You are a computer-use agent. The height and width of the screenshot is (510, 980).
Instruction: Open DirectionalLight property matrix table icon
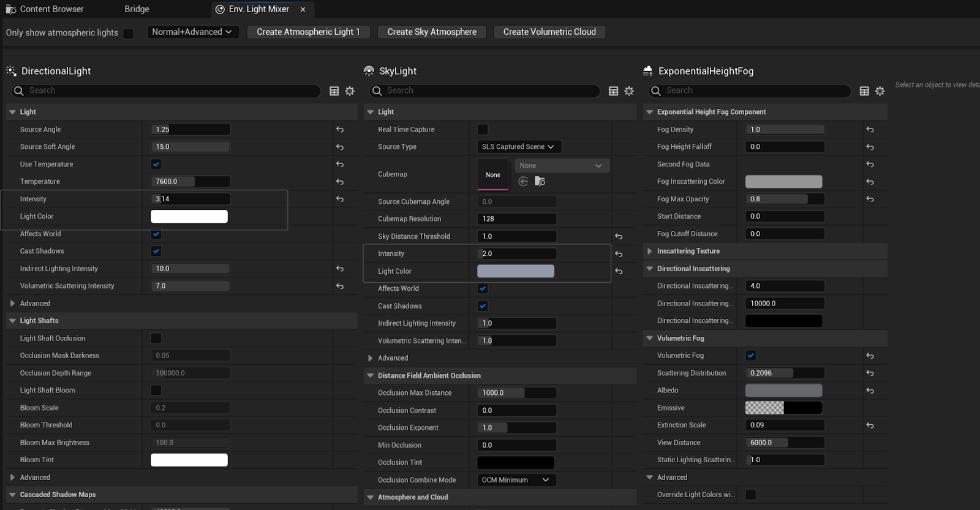334,91
